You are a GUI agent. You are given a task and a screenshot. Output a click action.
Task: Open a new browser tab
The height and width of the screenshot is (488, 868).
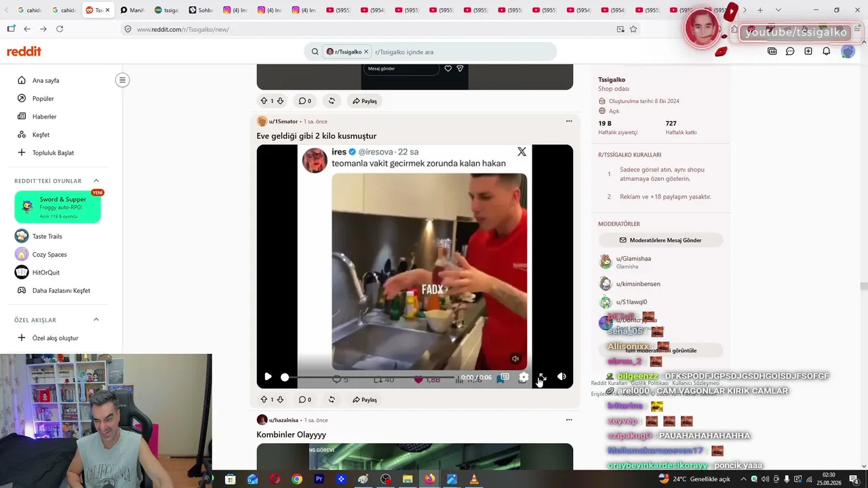pyautogui.click(x=760, y=10)
